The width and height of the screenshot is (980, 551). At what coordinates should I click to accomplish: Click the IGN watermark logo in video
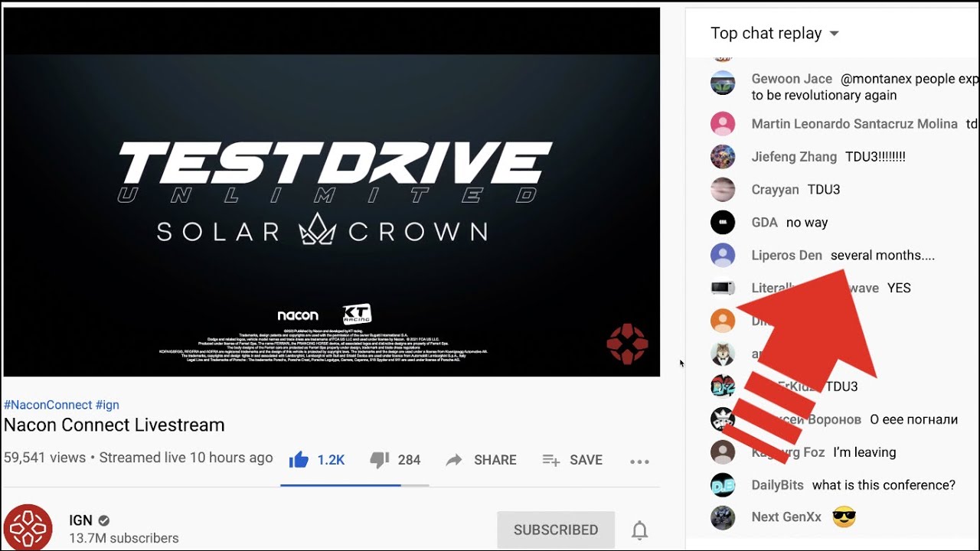pos(627,344)
